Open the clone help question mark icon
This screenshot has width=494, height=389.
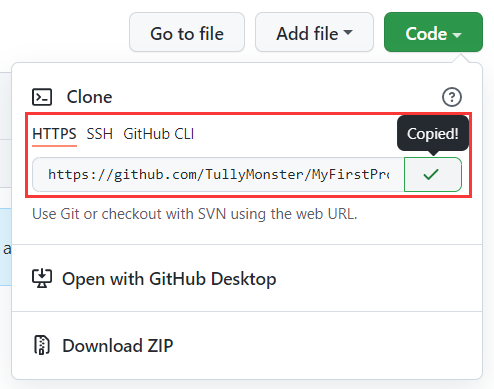(452, 97)
